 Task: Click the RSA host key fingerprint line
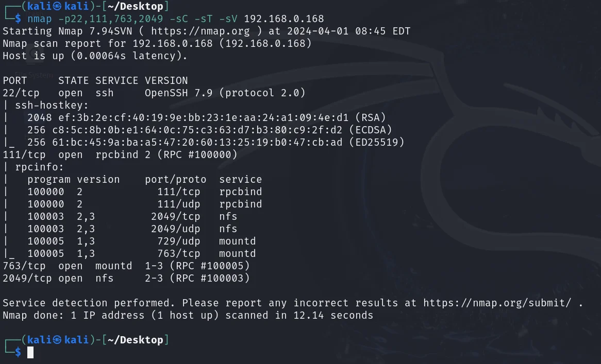point(206,117)
